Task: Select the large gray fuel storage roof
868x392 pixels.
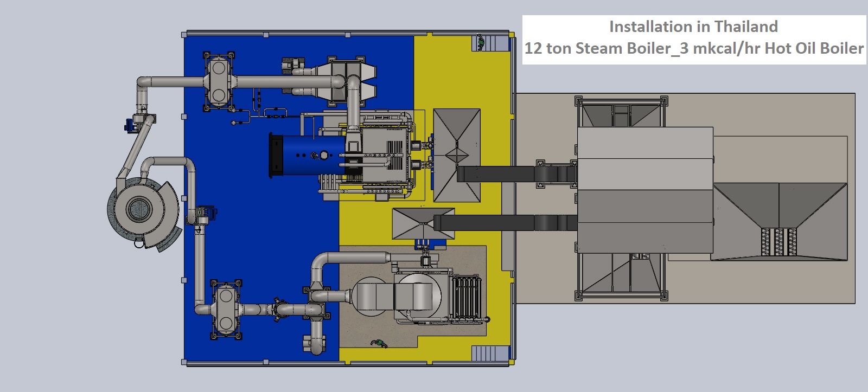Action: coord(644,190)
